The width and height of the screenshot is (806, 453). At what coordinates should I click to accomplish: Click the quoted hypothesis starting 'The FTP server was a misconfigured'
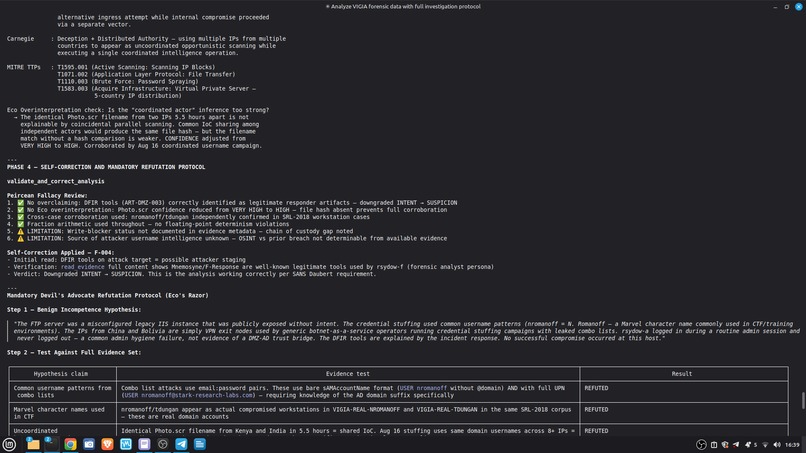click(406, 331)
